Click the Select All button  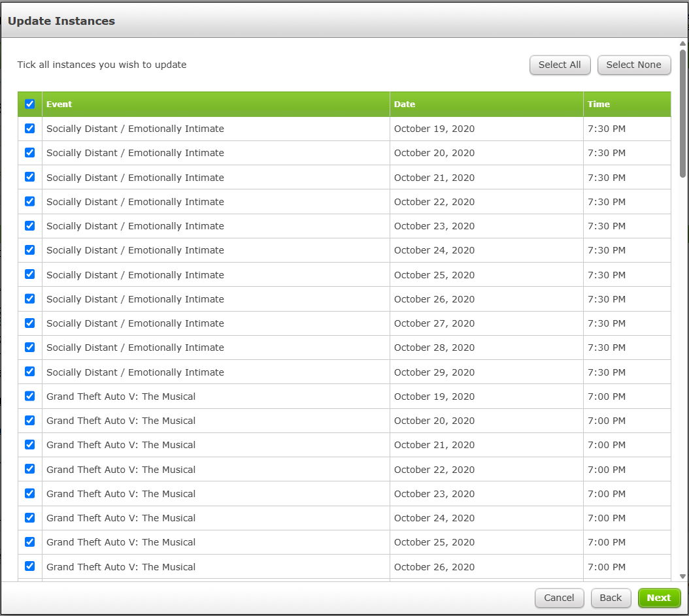click(x=560, y=65)
